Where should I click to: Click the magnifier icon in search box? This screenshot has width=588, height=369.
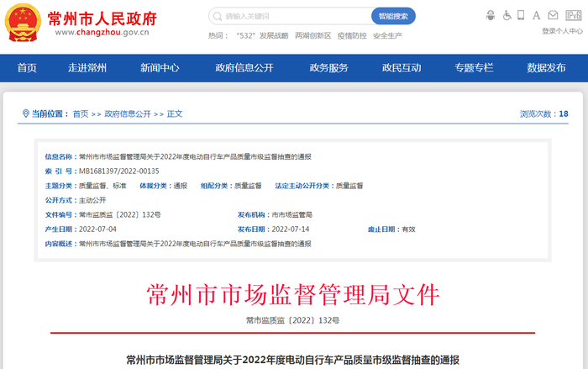click(x=217, y=16)
